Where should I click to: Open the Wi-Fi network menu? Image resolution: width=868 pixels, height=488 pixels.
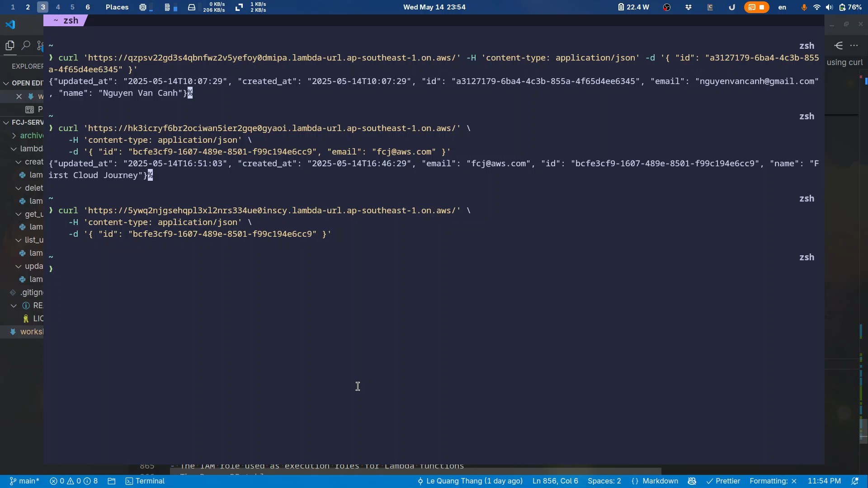click(x=816, y=7)
